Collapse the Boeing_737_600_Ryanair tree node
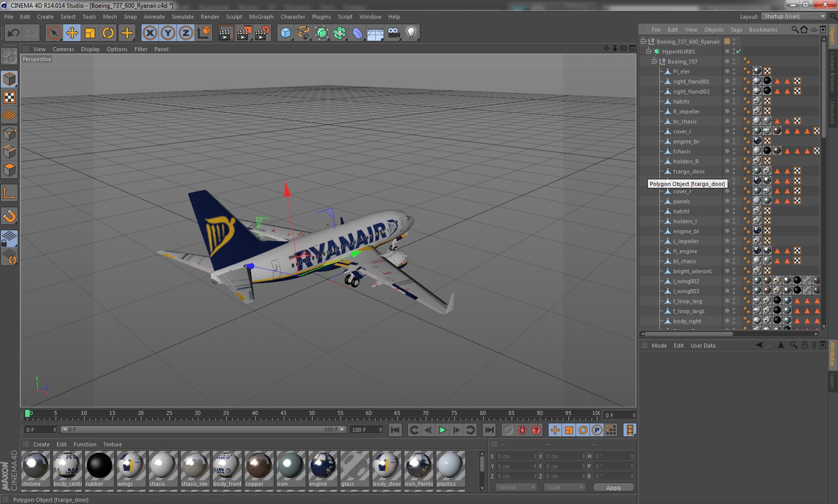This screenshot has width=838, height=504. point(643,41)
